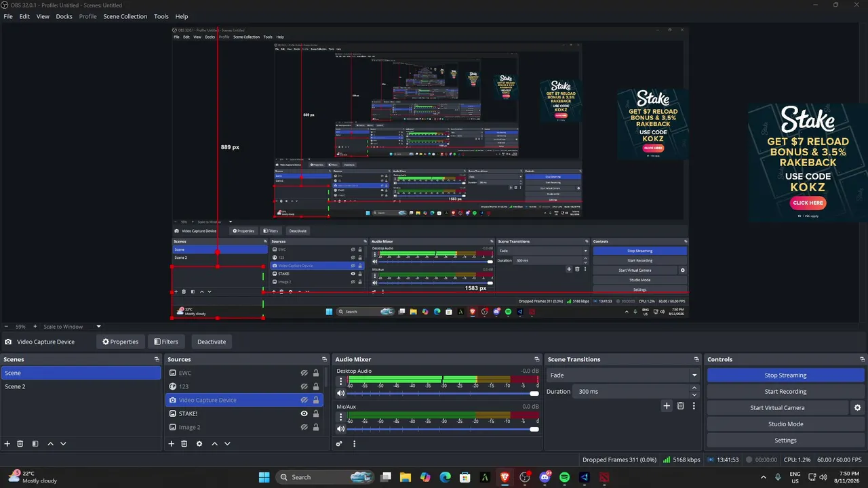Viewport: 868px width, 488px height.
Task: Adjust Mic/Aux volume slider
Action: point(443,428)
